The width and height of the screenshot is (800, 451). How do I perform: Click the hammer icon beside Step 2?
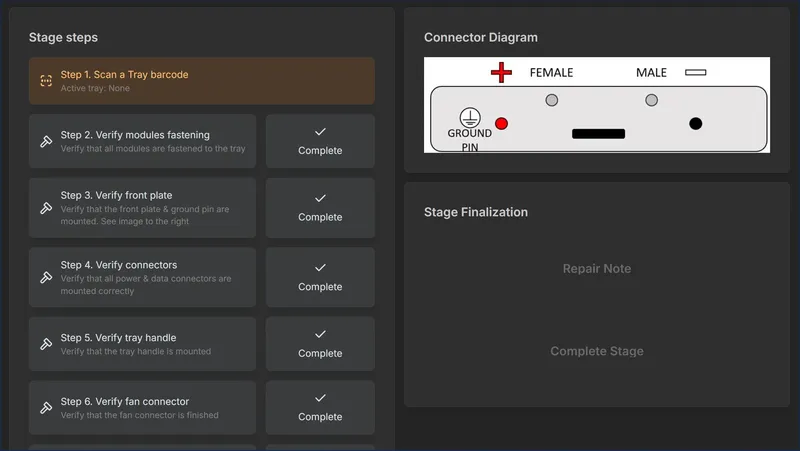[46, 141]
